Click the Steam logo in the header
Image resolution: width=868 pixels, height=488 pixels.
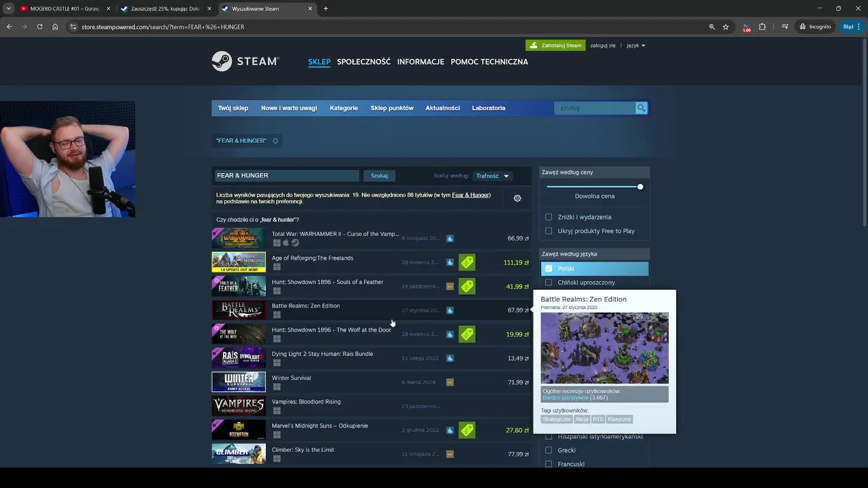pyautogui.click(x=245, y=61)
